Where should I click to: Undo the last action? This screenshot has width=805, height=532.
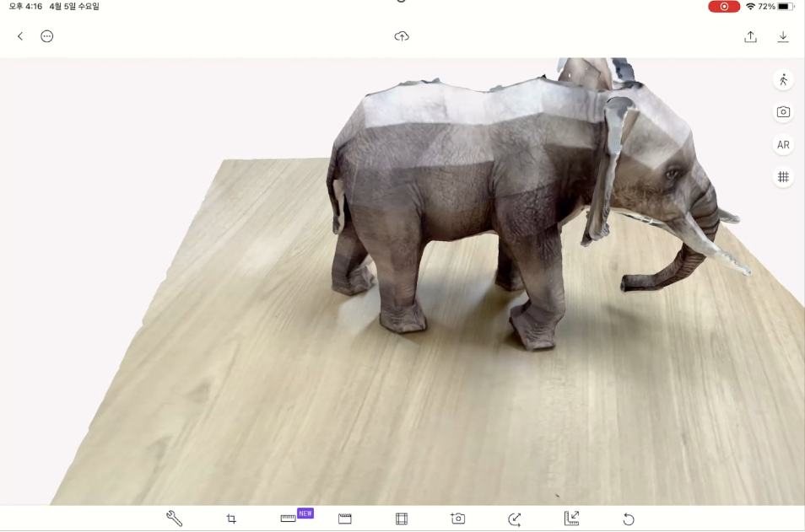click(x=629, y=519)
